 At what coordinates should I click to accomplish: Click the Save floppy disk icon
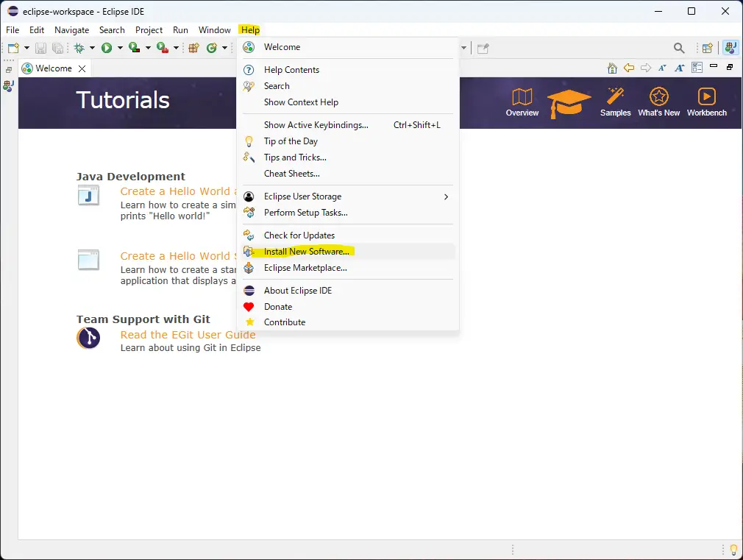[40, 48]
